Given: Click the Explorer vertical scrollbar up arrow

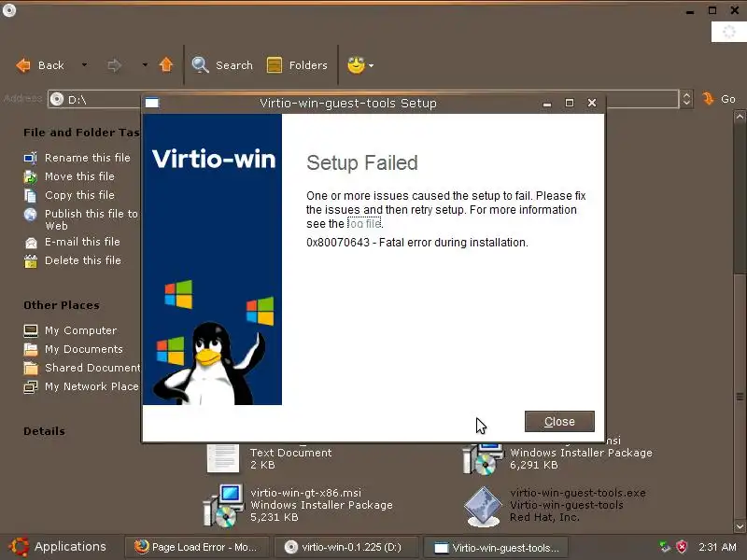Looking at the screenshot, I should [x=740, y=116].
